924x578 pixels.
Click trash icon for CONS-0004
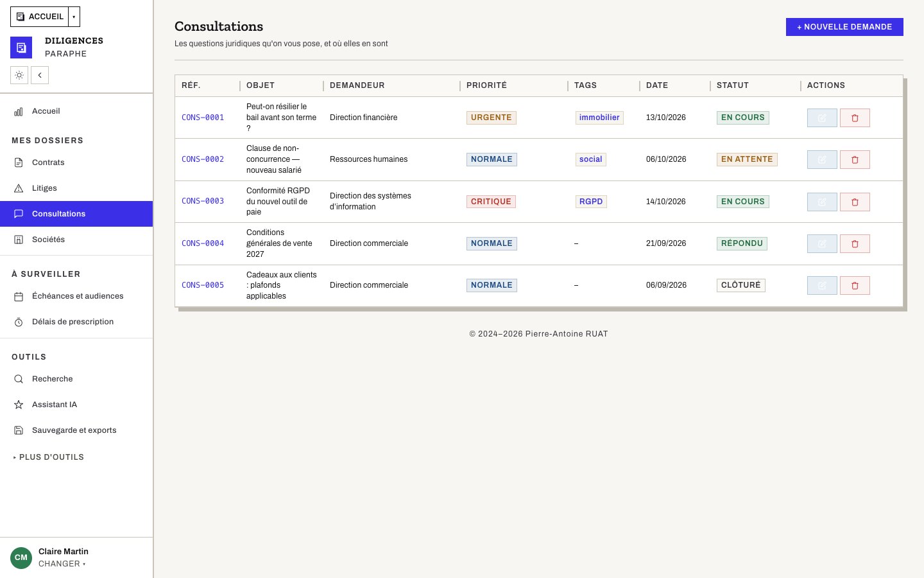tap(855, 243)
